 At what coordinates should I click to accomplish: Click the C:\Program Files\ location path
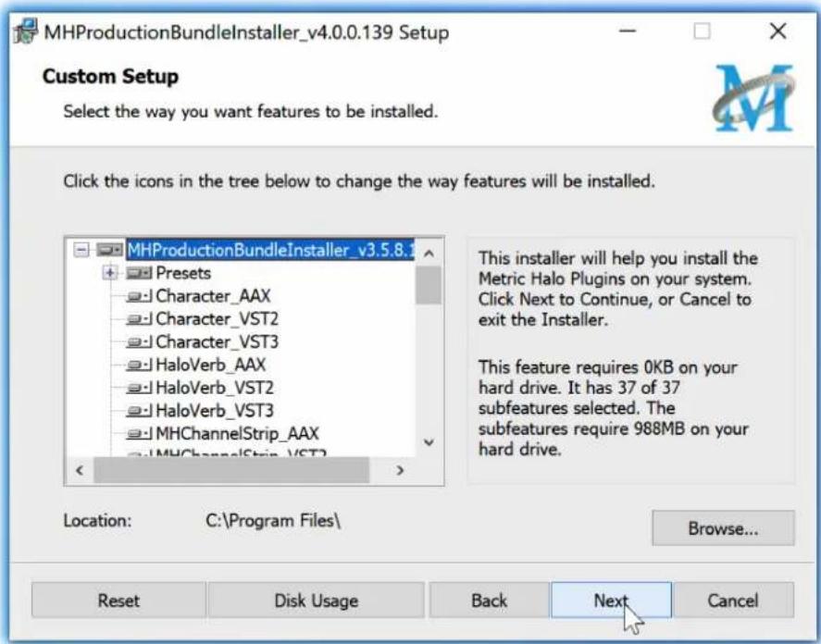[273, 520]
